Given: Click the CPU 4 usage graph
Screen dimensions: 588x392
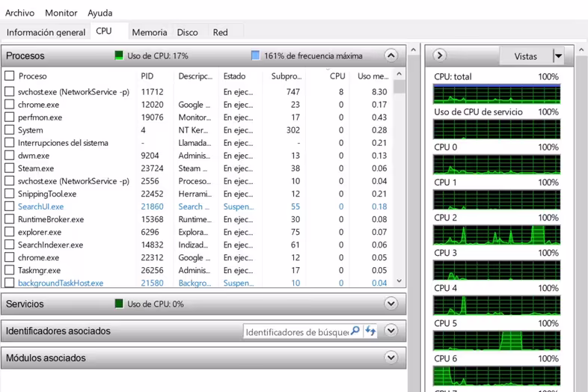Looking at the screenshot, I should 497,306.
